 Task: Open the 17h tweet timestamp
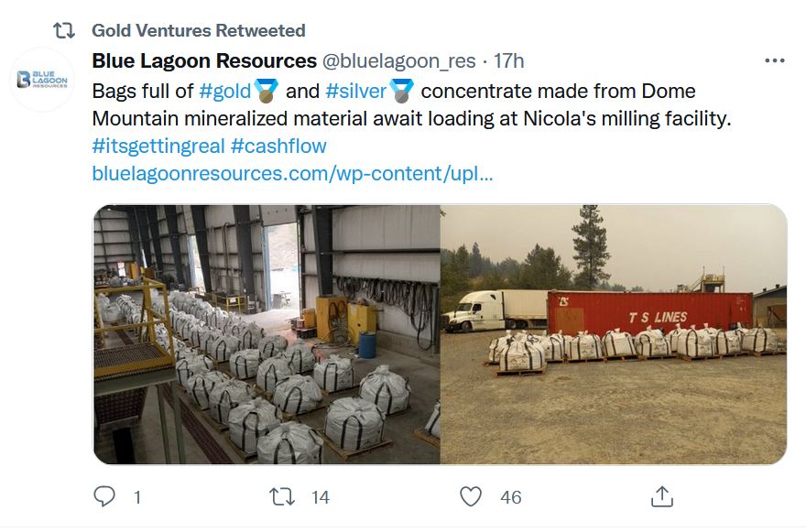click(x=509, y=61)
